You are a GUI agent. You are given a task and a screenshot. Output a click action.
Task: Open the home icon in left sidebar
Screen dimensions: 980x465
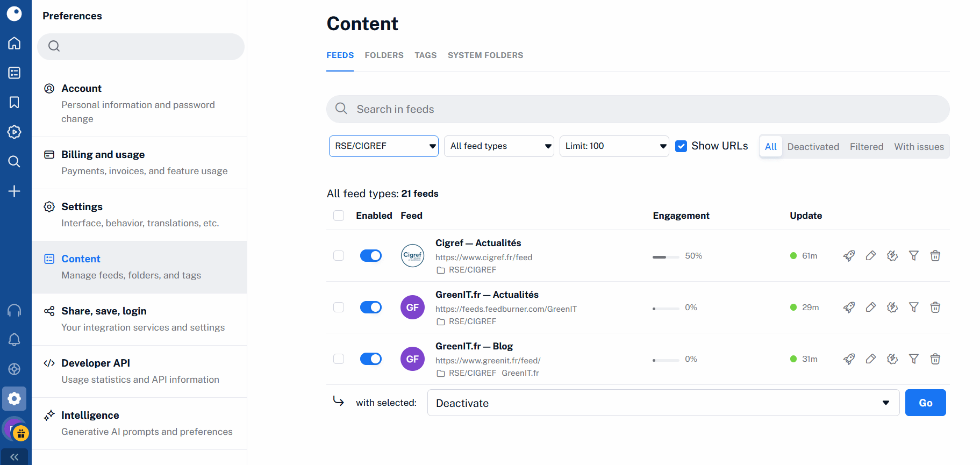15,43
